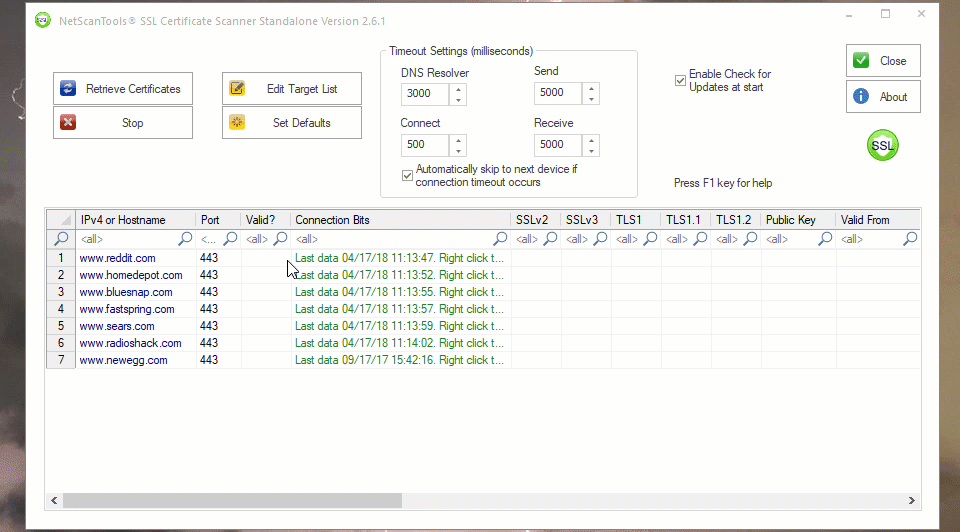
Task: Click the Connection Bits column header
Action: [x=400, y=220]
